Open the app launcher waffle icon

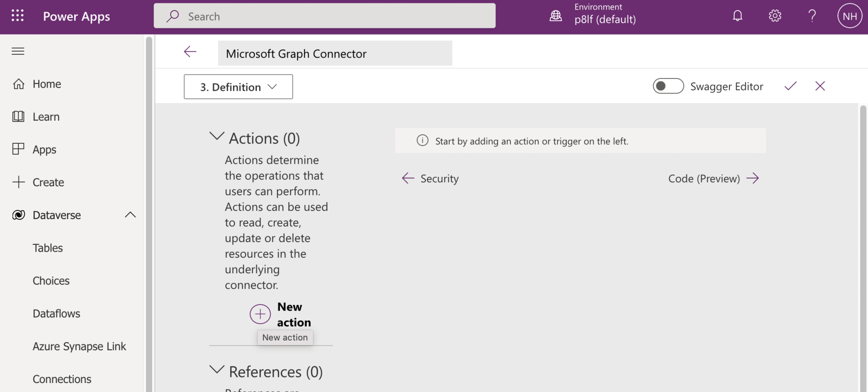click(x=17, y=16)
